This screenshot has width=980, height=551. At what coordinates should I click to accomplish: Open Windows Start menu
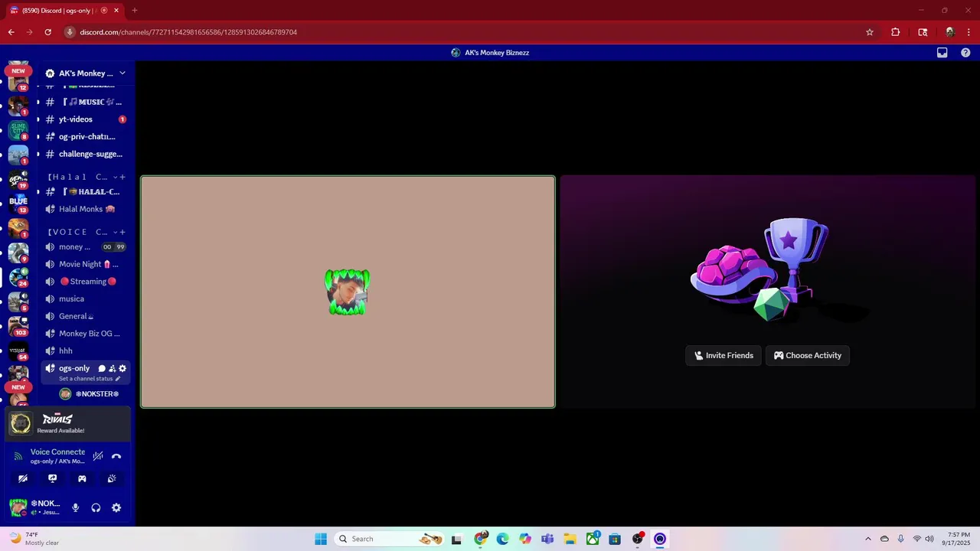pos(321,539)
